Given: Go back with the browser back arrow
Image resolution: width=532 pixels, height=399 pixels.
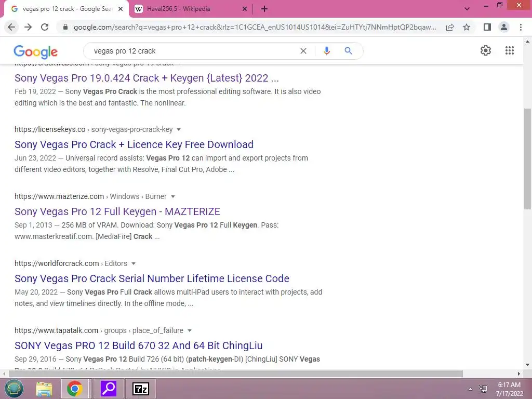Looking at the screenshot, I should pos(11,27).
